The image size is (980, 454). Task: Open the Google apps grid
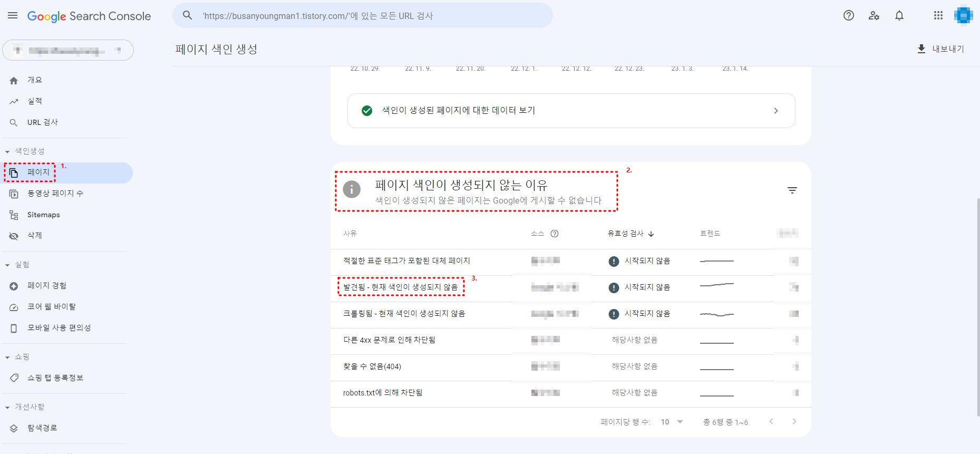tap(938, 15)
